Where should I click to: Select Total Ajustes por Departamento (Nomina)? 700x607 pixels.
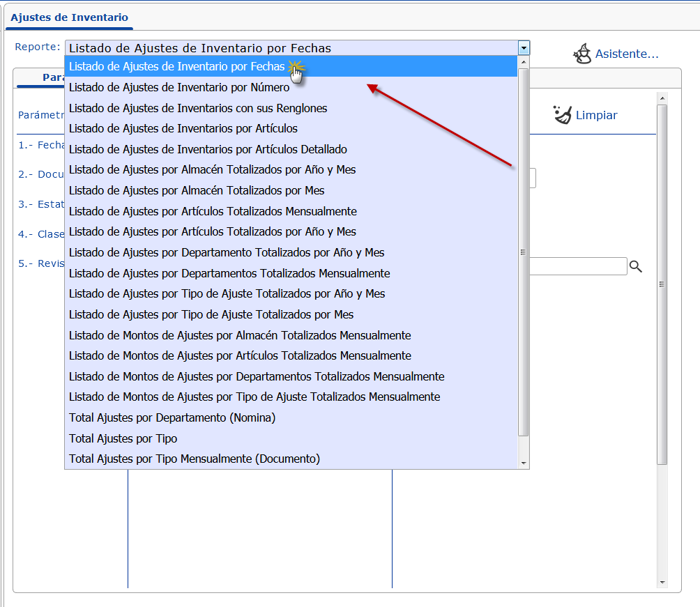[x=291, y=417]
